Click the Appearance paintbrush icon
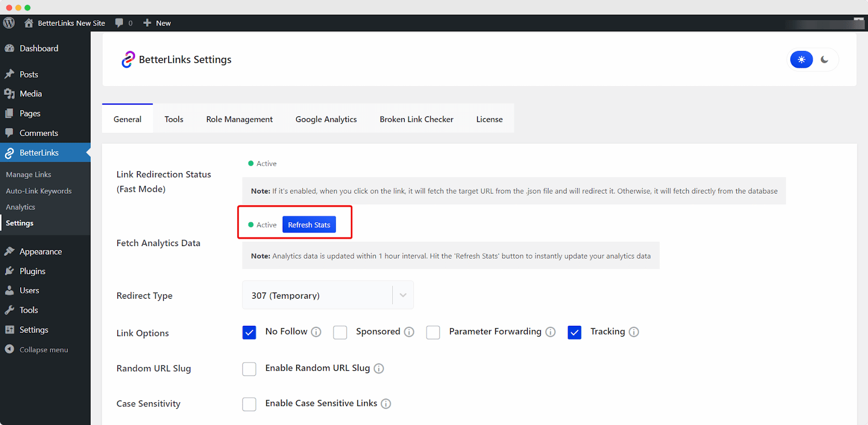Image resolution: width=868 pixels, height=425 pixels. [9, 252]
